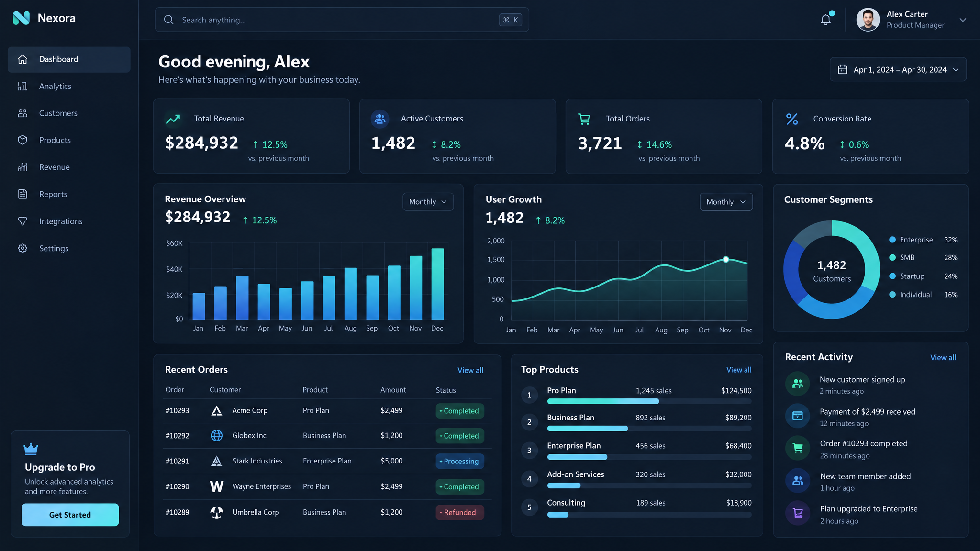Click Completed status for order #10293
980x551 pixels.
coord(460,411)
